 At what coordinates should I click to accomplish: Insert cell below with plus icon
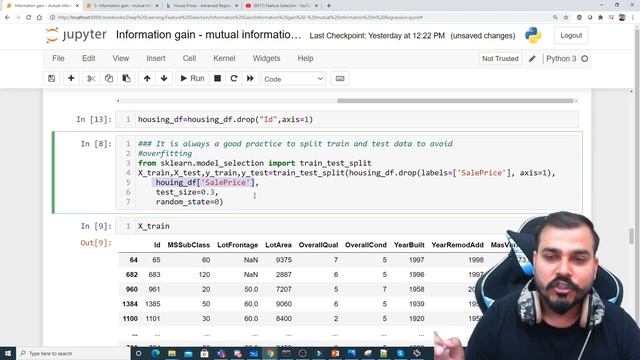(x=71, y=78)
